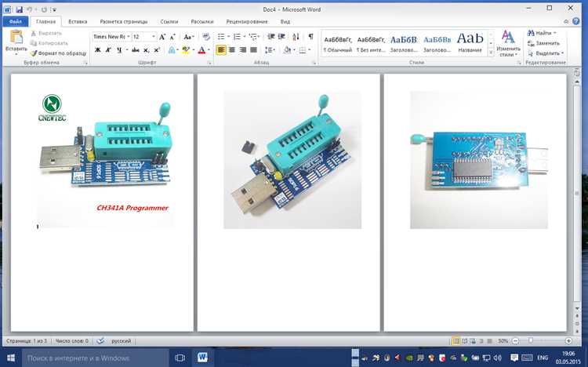Click the paragraph shading bucket icon
588x367 pixels.
(287, 50)
